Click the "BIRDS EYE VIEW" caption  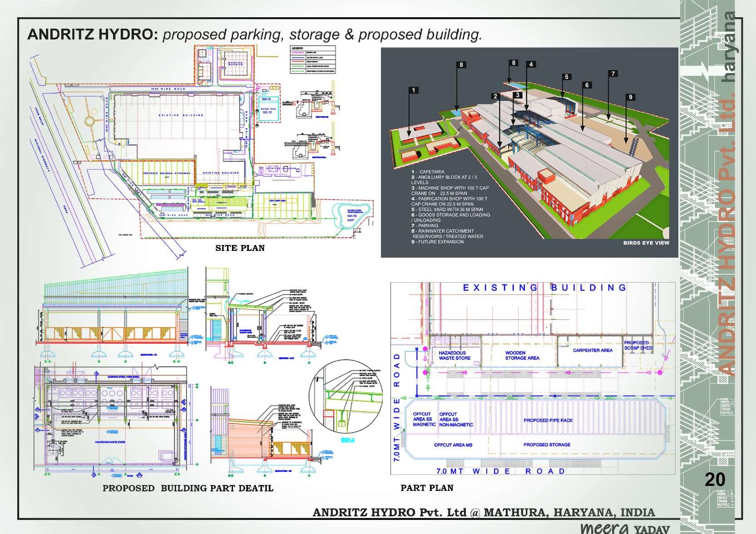pos(646,243)
